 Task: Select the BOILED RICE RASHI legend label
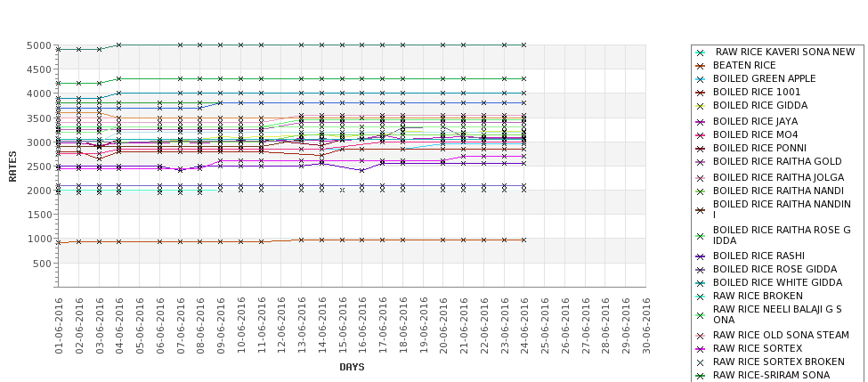pyautogui.click(x=758, y=256)
